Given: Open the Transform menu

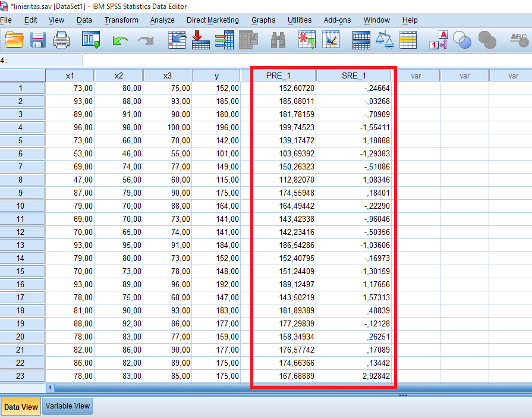Looking at the screenshot, I should [x=121, y=20].
